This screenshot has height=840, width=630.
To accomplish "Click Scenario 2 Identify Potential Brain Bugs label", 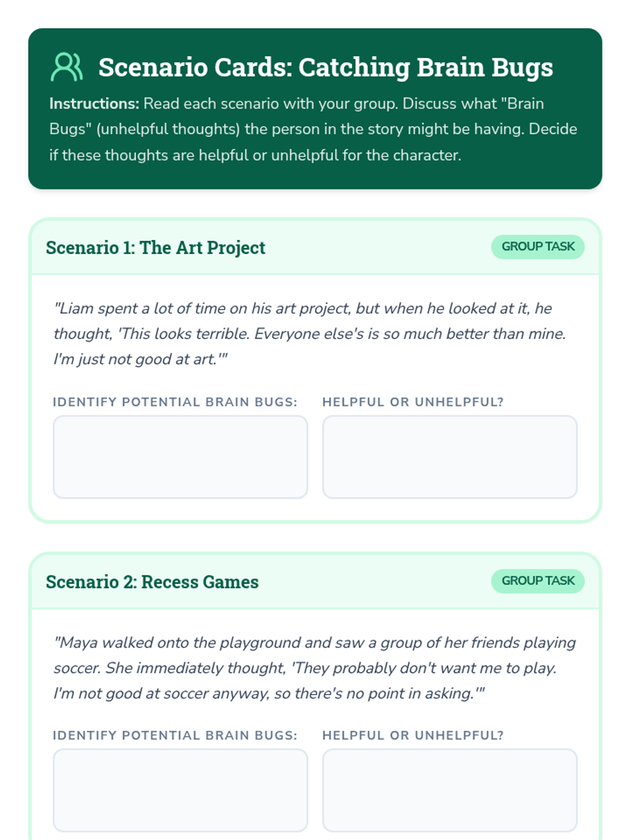I will (175, 736).
